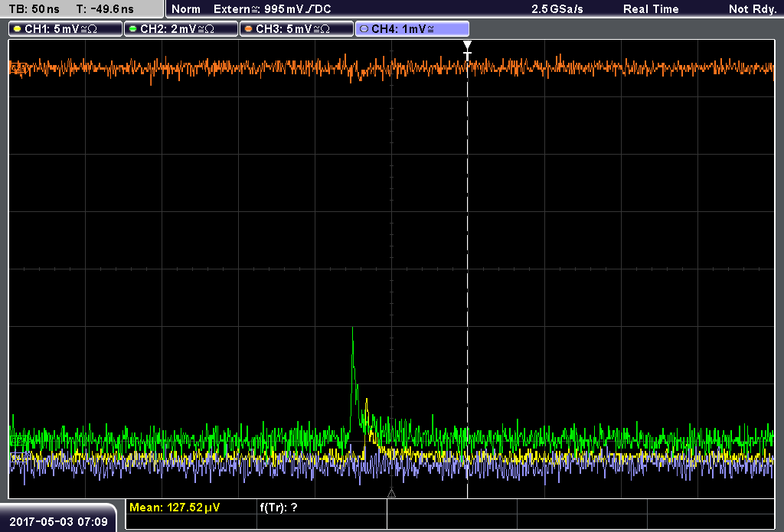The image size is (784, 532).
Task: Click the CH4 indicator circle
Action: [x=364, y=29]
